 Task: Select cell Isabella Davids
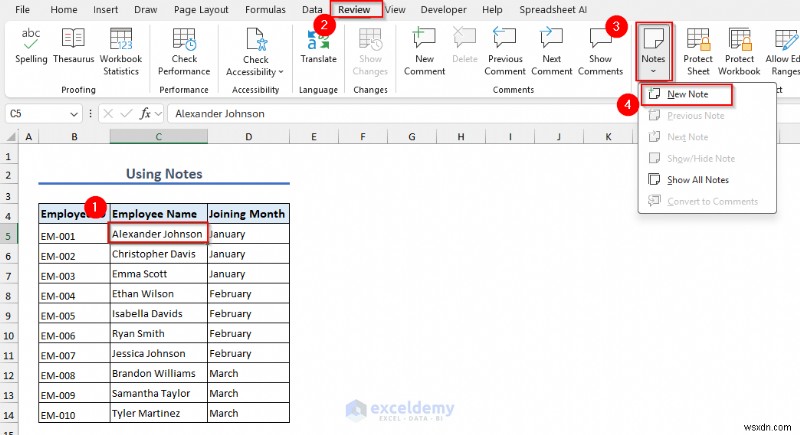(x=159, y=313)
